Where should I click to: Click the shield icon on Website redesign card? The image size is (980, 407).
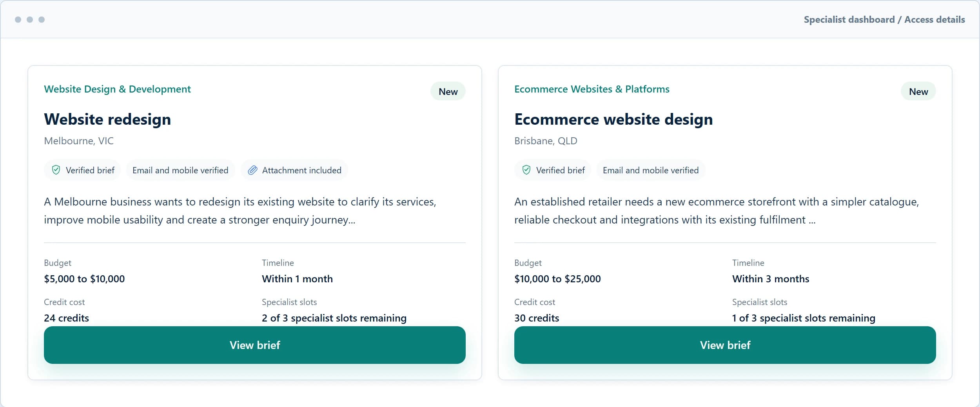56,170
